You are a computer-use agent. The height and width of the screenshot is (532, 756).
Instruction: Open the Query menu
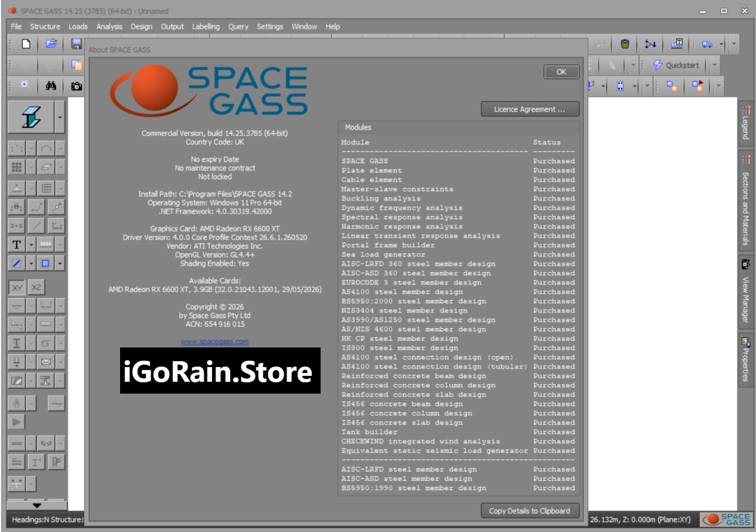point(238,27)
